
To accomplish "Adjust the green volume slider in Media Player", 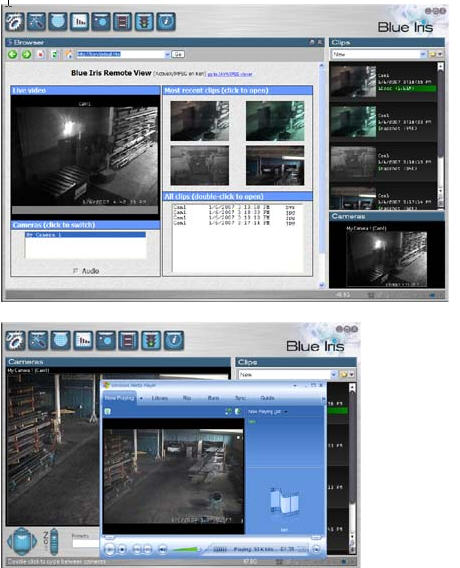I will 185,550.
